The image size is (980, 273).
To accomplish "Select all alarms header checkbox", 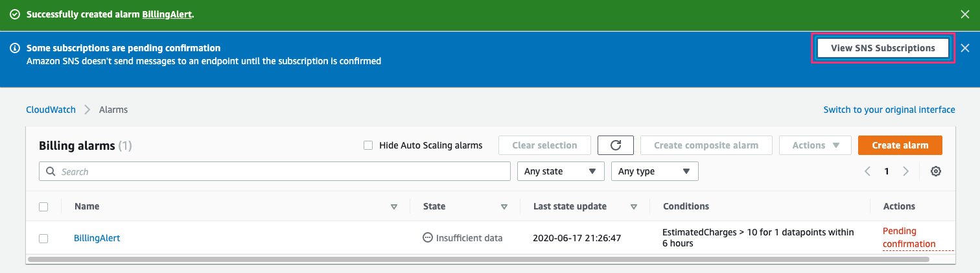I will point(43,207).
